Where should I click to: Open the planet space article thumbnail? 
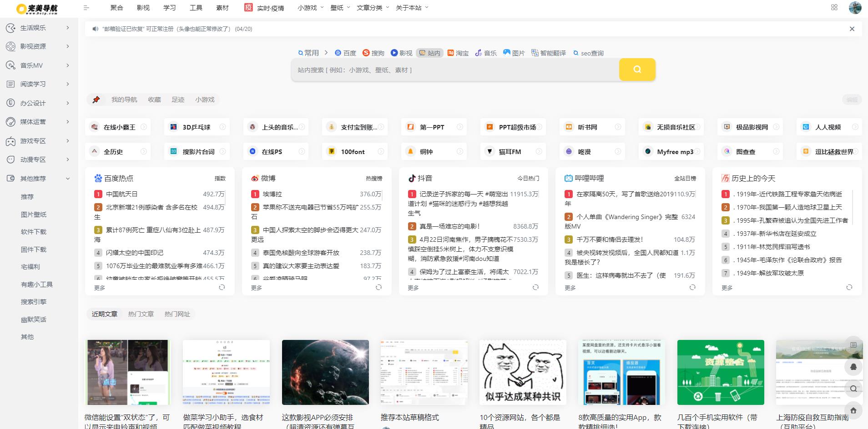tap(325, 372)
